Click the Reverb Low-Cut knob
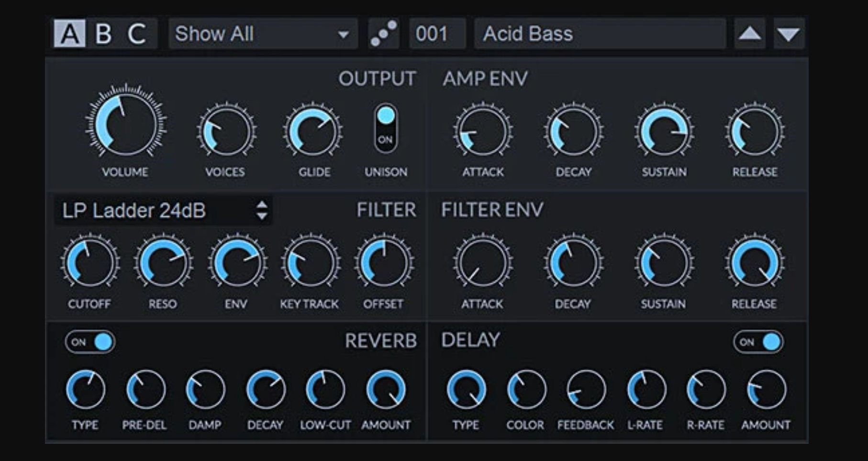 [325, 389]
